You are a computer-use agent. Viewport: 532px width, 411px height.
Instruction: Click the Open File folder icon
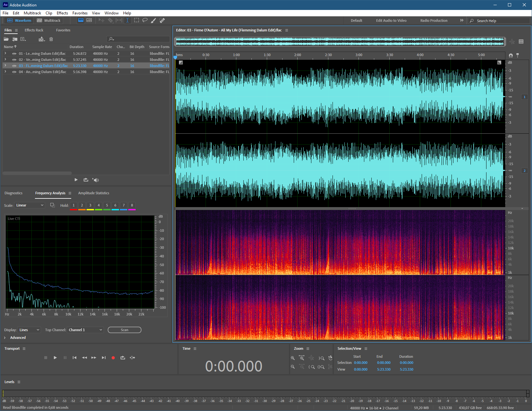click(6, 39)
